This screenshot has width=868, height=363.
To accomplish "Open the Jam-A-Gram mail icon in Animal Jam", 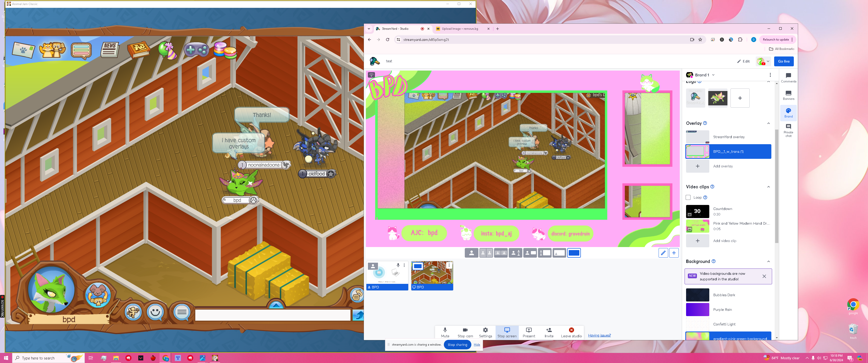I will point(23,50).
